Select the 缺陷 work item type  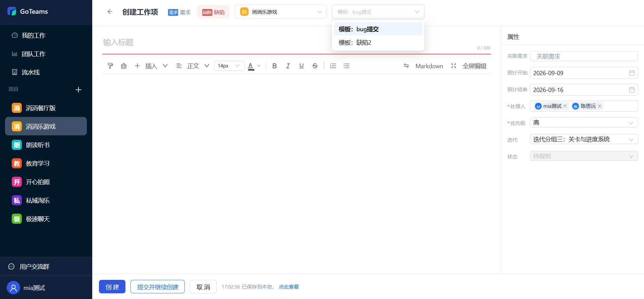click(213, 12)
